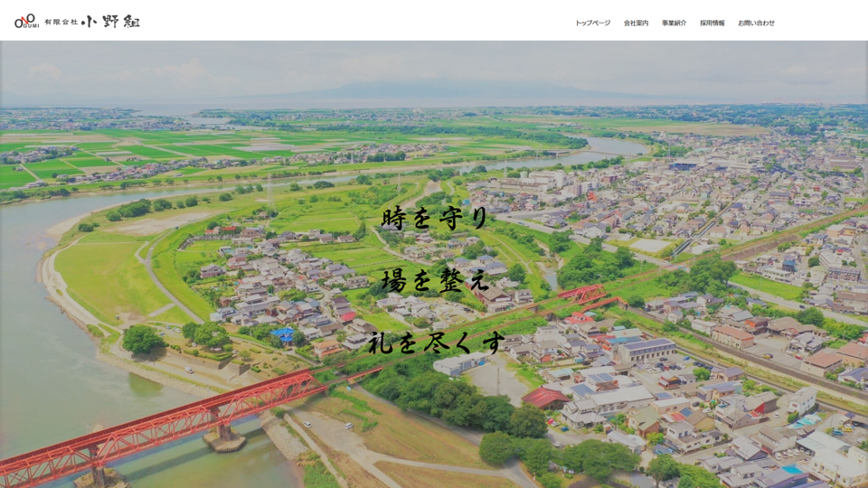Click the slogan line 時を守り
The width and height of the screenshot is (868, 488).
[435, 218]
